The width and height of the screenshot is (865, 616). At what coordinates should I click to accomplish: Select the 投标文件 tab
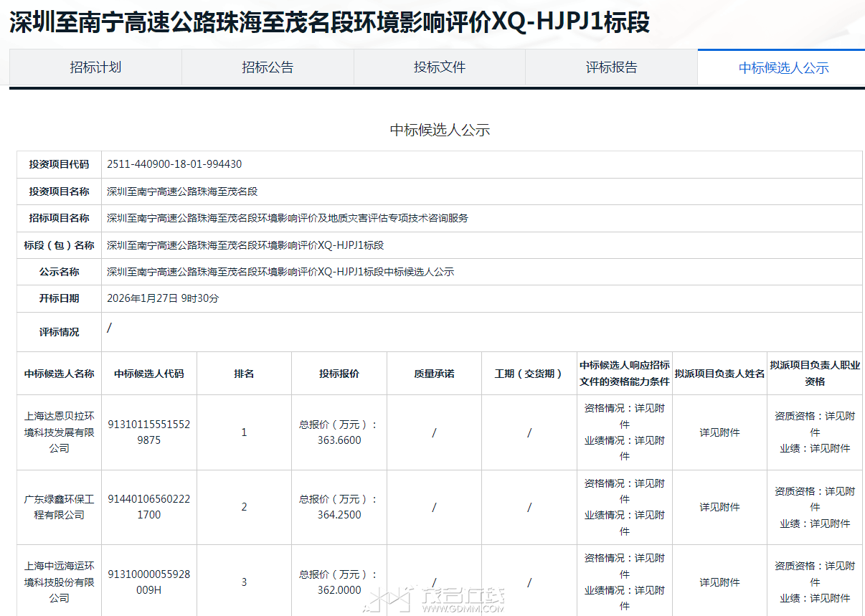tap(440, 67)
